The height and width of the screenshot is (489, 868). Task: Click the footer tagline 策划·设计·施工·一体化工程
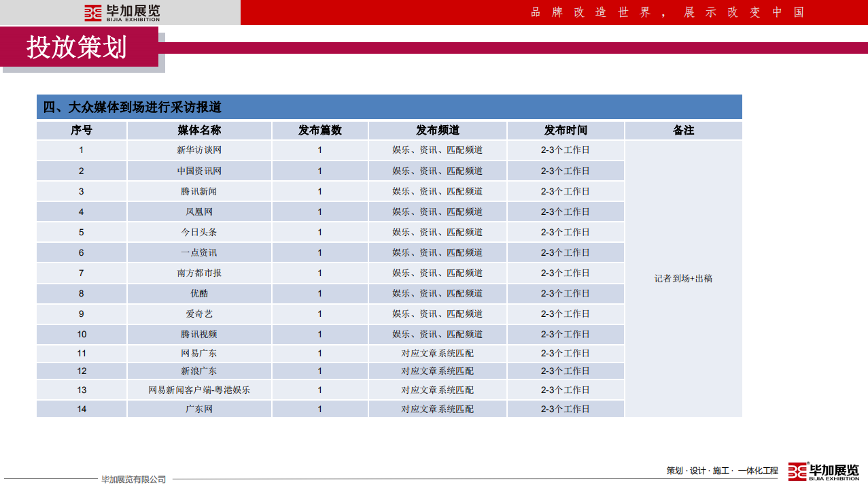[x=722, y=471]
